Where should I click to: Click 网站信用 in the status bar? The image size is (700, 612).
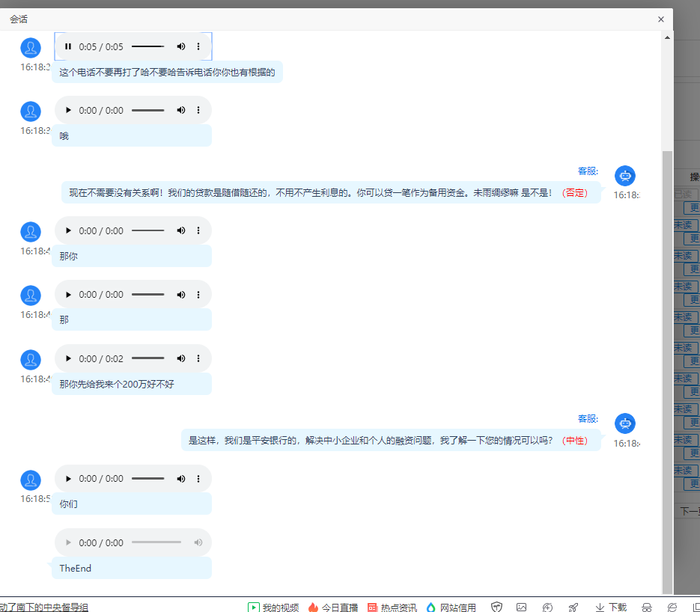coord(431,607)
